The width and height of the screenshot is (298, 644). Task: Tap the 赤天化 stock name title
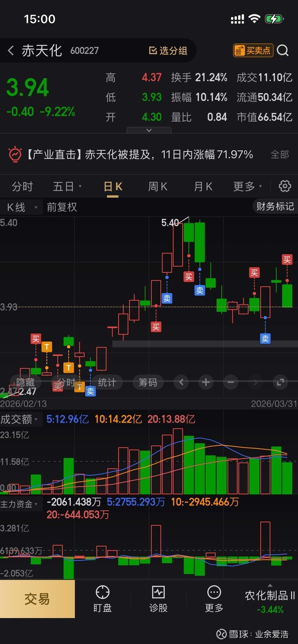point(42,51)
